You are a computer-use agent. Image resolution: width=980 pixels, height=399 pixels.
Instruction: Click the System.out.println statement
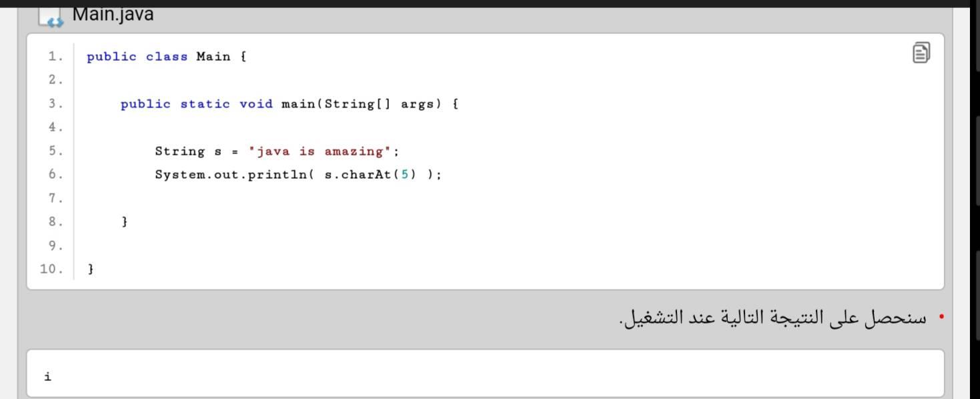coord(298,175)
